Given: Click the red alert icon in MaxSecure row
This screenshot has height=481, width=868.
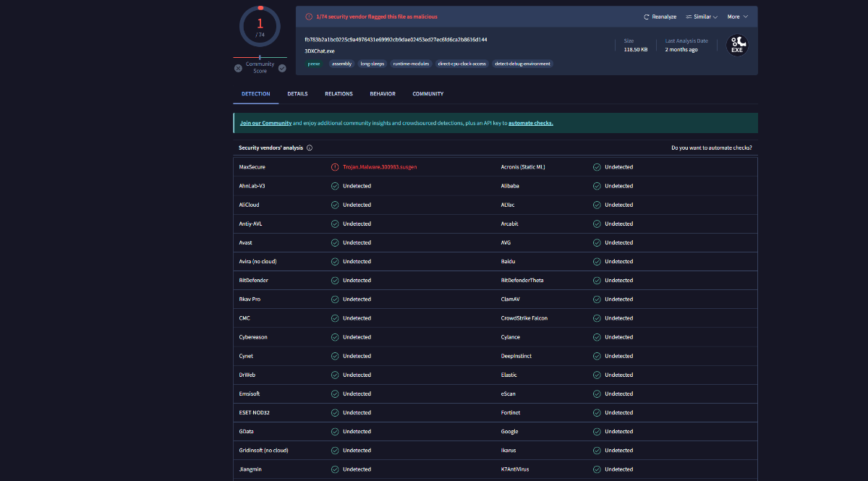Looking at the screenshot, I should pyautogui.click(x=335, y=167).
